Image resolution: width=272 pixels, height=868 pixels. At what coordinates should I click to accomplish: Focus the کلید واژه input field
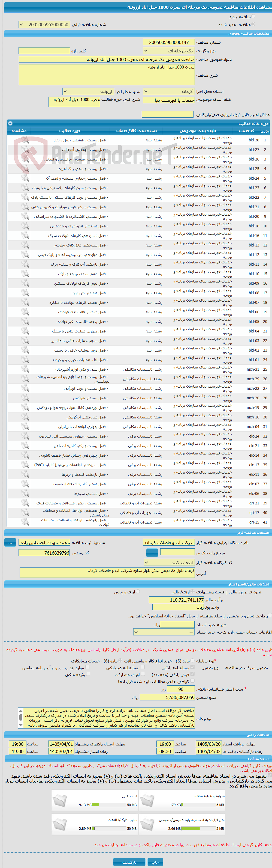[x=44, y=51]
